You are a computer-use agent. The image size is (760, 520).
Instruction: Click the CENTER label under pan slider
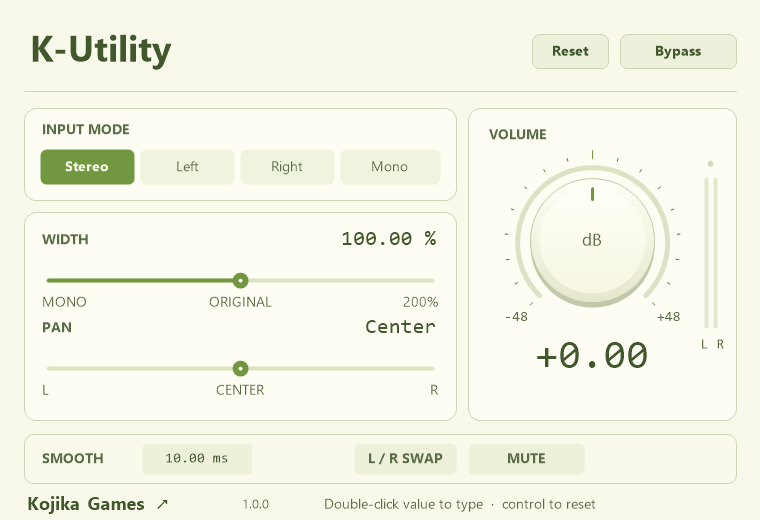[x=240, y=390]
